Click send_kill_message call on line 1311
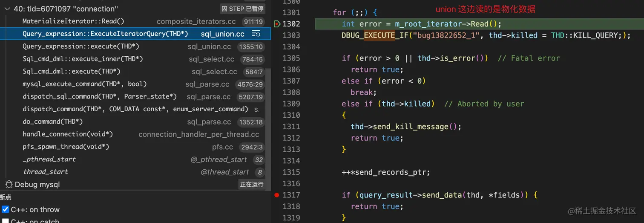The height and width of the screenshot is (223, 644). pos(411,127)
